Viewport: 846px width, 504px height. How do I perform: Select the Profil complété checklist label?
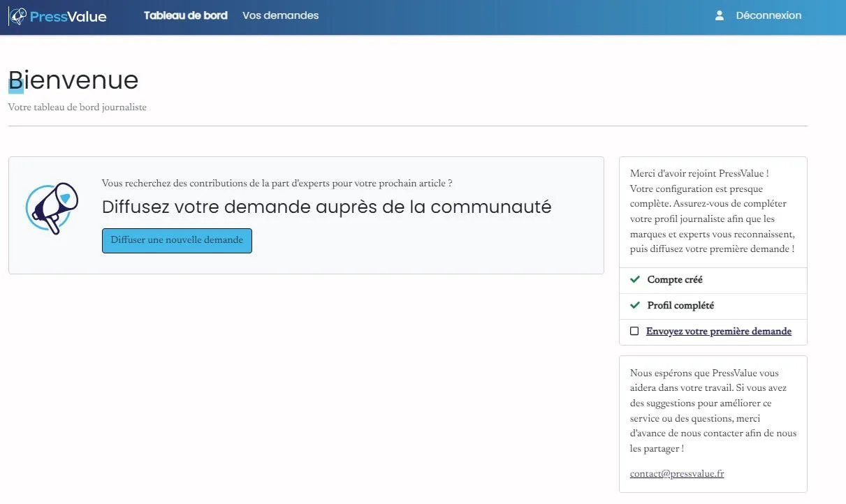(680, 306)
